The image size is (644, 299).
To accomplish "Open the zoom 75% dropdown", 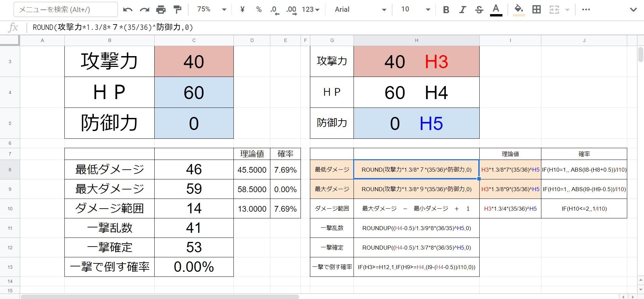I will 212,9.
